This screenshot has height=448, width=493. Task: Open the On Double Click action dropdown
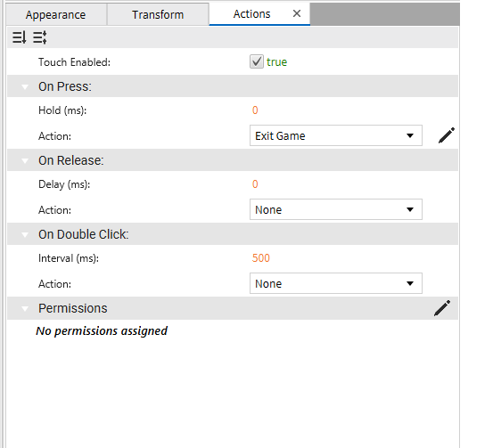click(336, 283)
